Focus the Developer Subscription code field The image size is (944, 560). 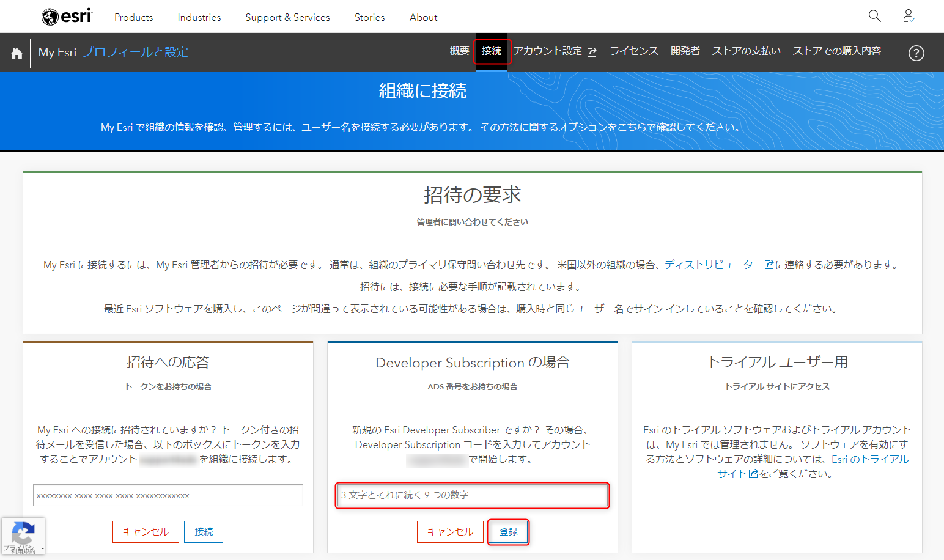tap(472, 495)
